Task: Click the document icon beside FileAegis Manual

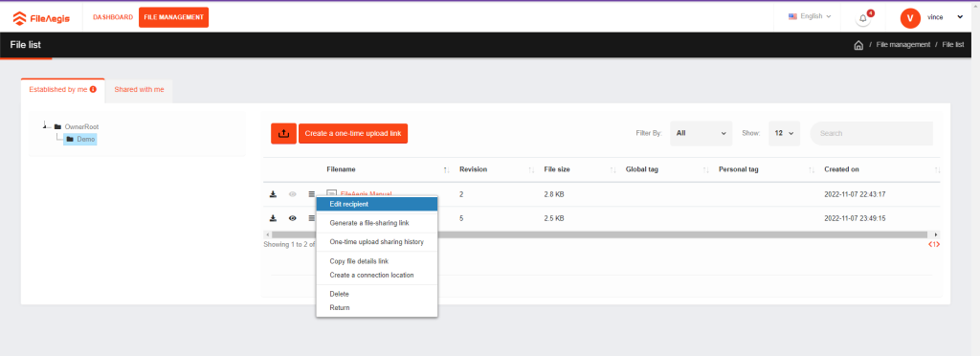Action: point(332,193)
